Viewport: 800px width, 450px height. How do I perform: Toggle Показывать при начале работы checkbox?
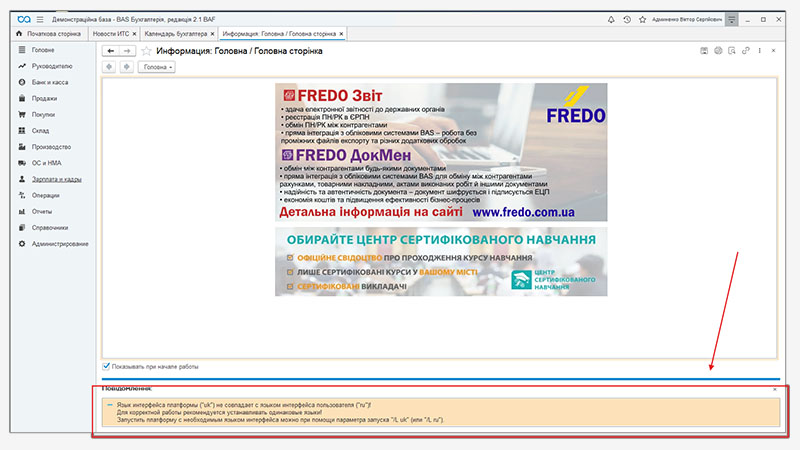tap(106, 366)
